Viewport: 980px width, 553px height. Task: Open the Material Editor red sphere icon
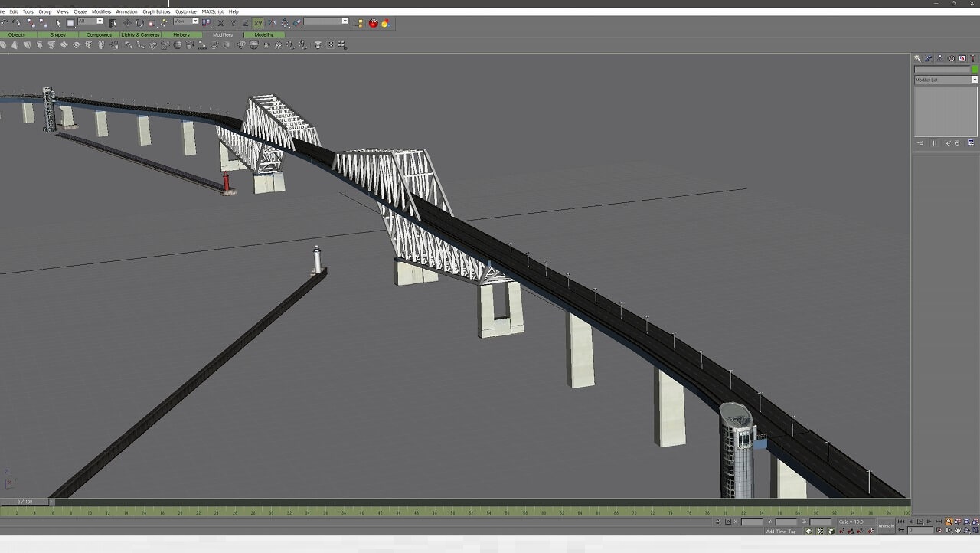[x=374, y=23]
